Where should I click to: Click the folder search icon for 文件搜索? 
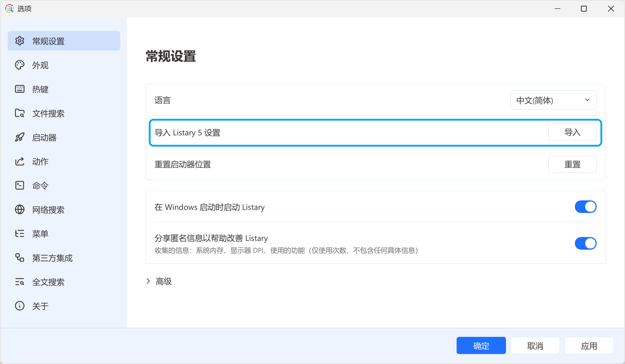coord(20,113)
